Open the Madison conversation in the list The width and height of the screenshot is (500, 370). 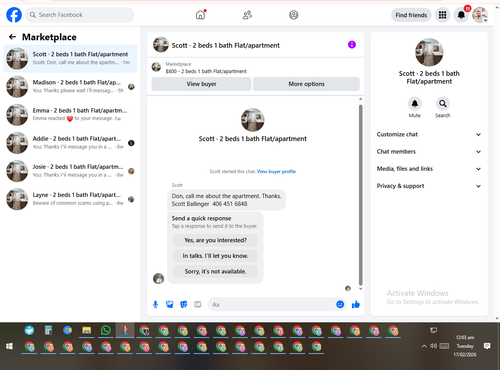[x=70, y=86]
